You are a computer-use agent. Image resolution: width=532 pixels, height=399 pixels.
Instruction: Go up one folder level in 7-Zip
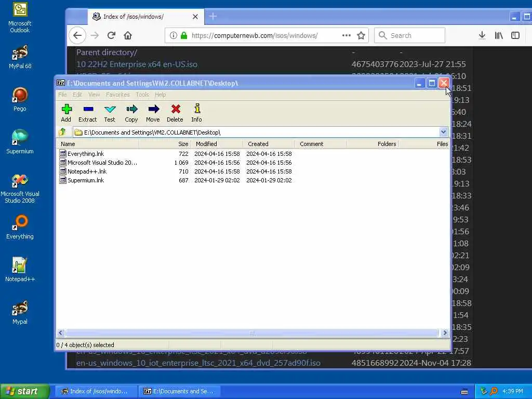tap(63, 132)
